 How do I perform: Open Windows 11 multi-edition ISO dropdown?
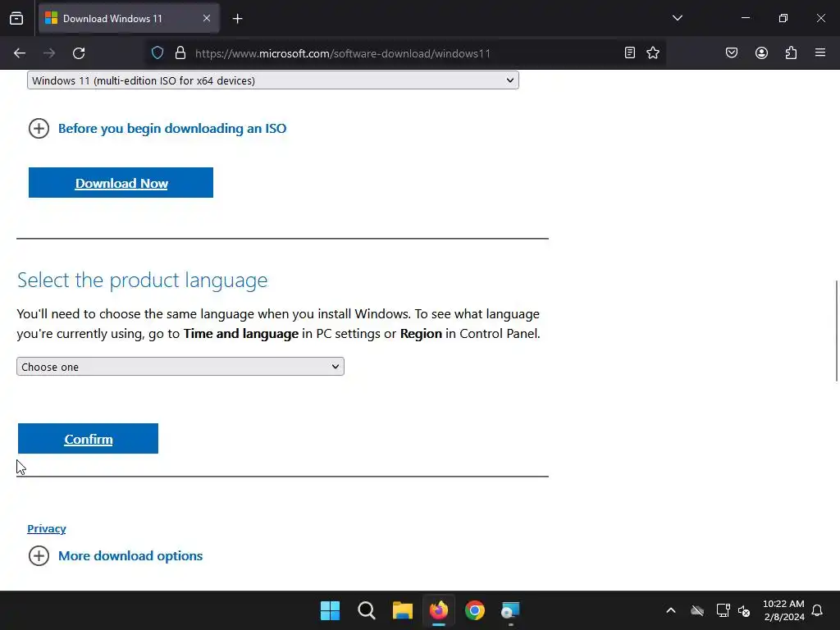point(272,80)
